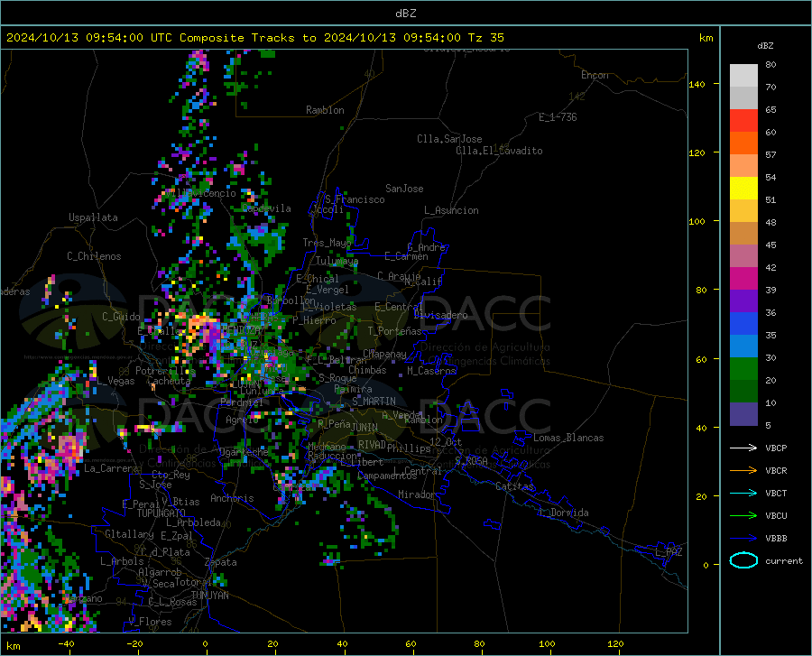Click the M_Caseros place label
Image resolution: width=812 pixels, height=656 pixels.
[431, 370]
